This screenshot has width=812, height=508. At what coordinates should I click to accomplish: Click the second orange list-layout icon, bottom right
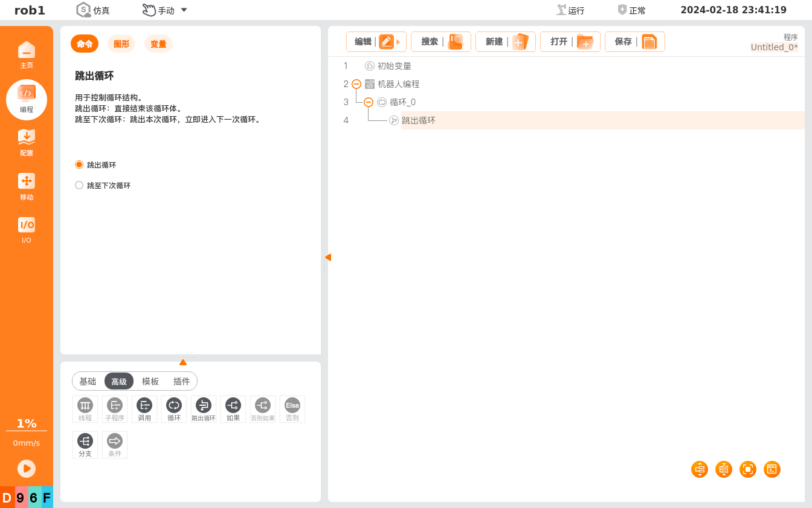[x=724, y=469]
